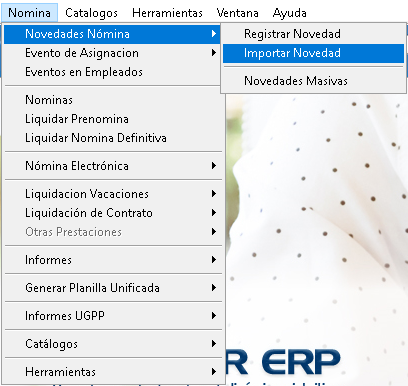This screenshot has width=408, height=386.
Task: Expand submenu arrow of Nómina Electrónica
Action: point(214,166)
